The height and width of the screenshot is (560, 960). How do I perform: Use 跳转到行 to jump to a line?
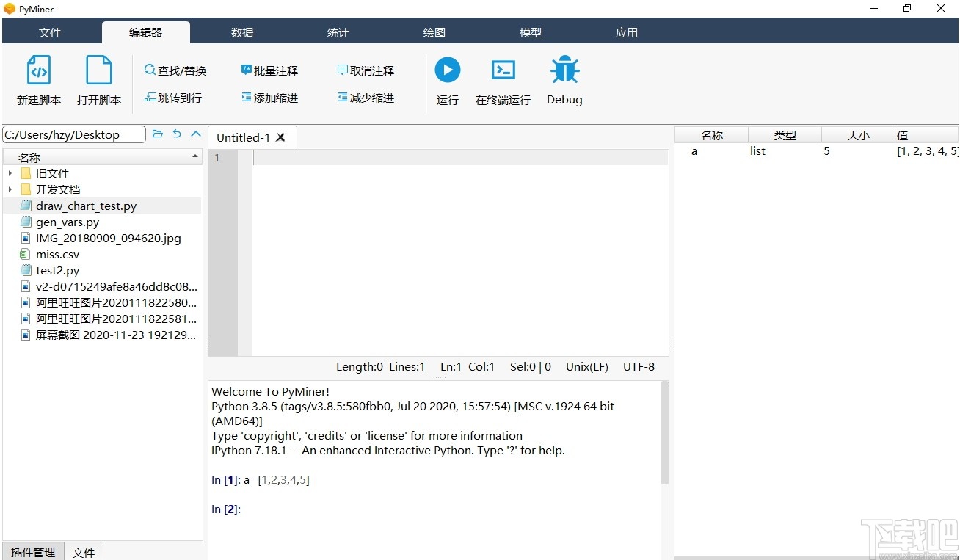173,97
